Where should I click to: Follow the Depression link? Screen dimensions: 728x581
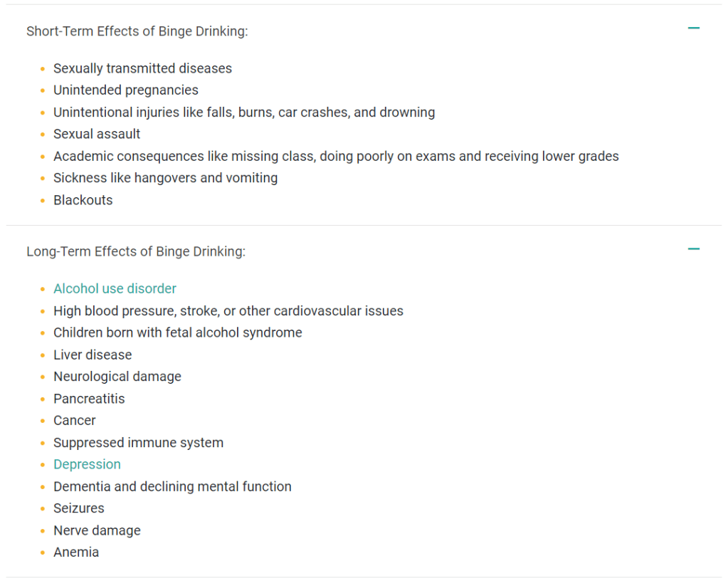(x=87, y=464)
